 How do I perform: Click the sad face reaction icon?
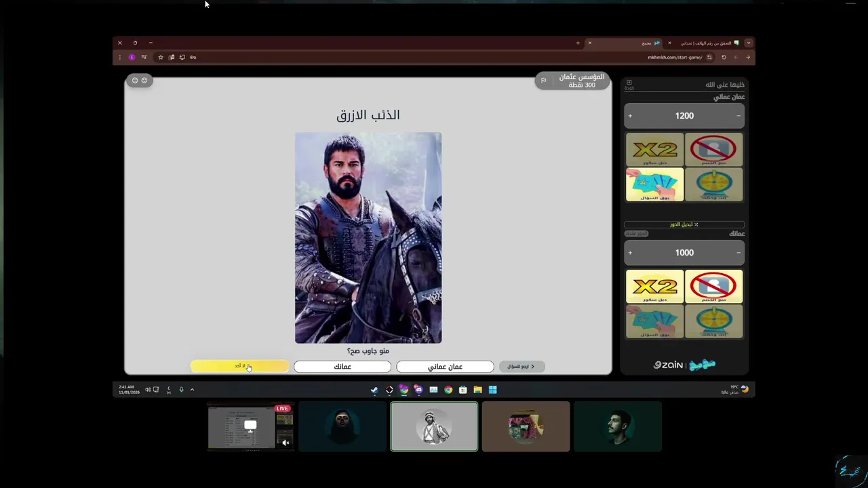tap(135, 81)
